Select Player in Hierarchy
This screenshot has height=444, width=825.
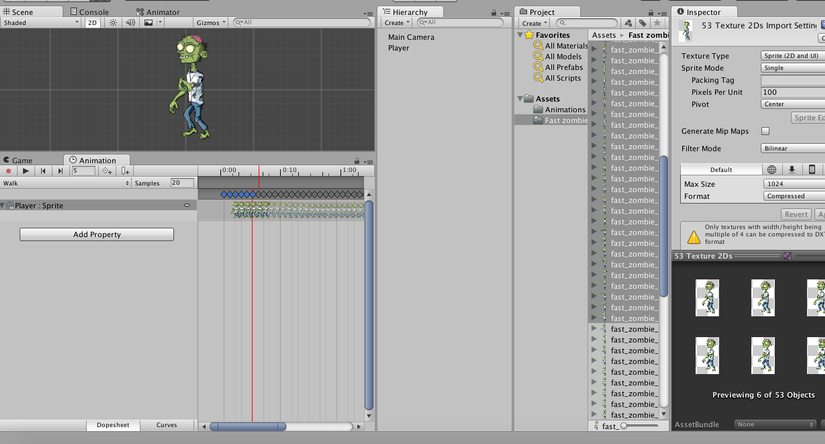pos(399,48)
